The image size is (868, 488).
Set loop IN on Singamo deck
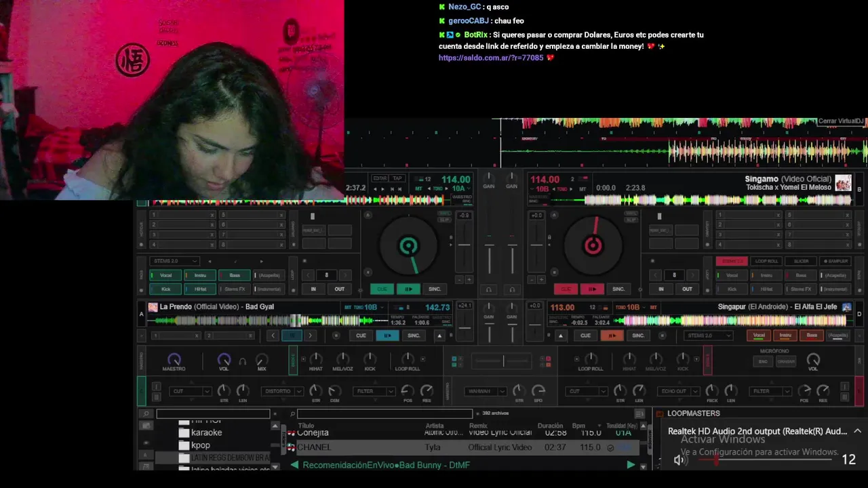pos(661,289)
